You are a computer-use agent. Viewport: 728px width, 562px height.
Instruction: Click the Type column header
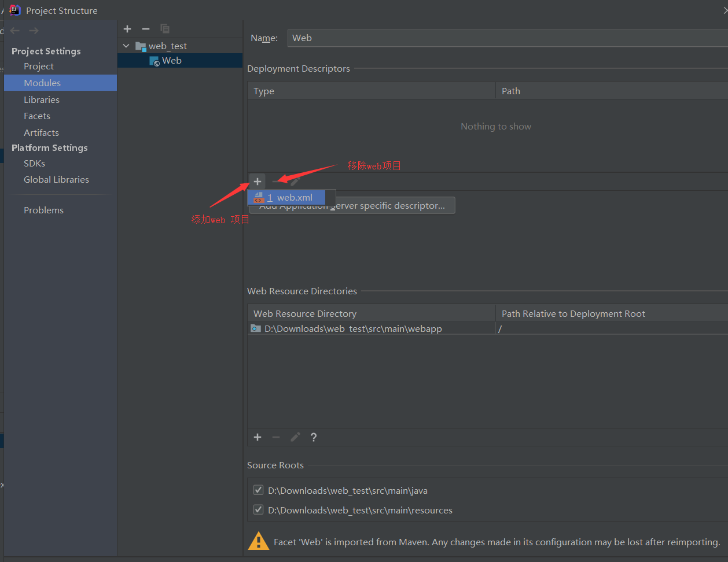pyautogui.click(x=372, y=91)
